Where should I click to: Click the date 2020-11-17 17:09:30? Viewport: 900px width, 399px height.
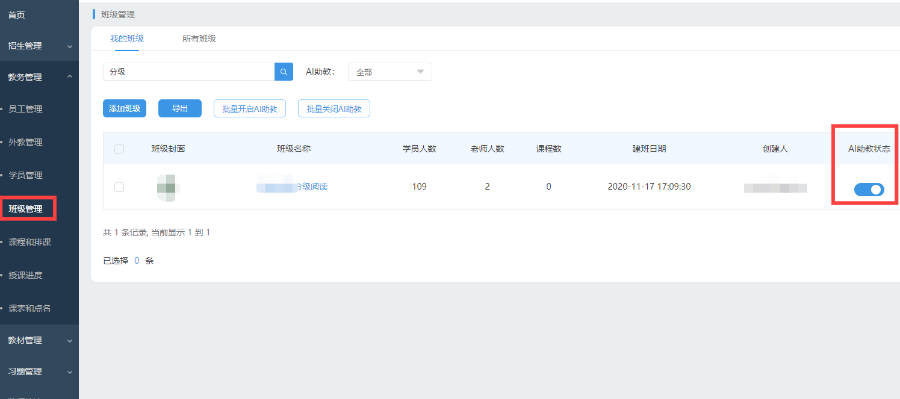pyautogui.click(x=649, y=187)
